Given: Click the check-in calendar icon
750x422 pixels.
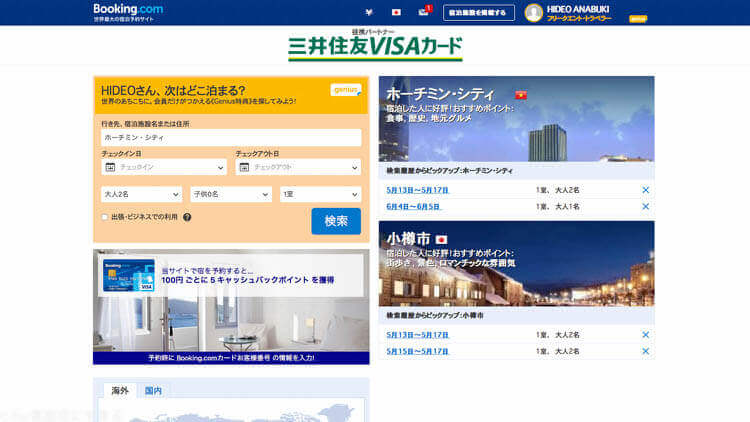Looking at the screenshot, I should (110, 167).
